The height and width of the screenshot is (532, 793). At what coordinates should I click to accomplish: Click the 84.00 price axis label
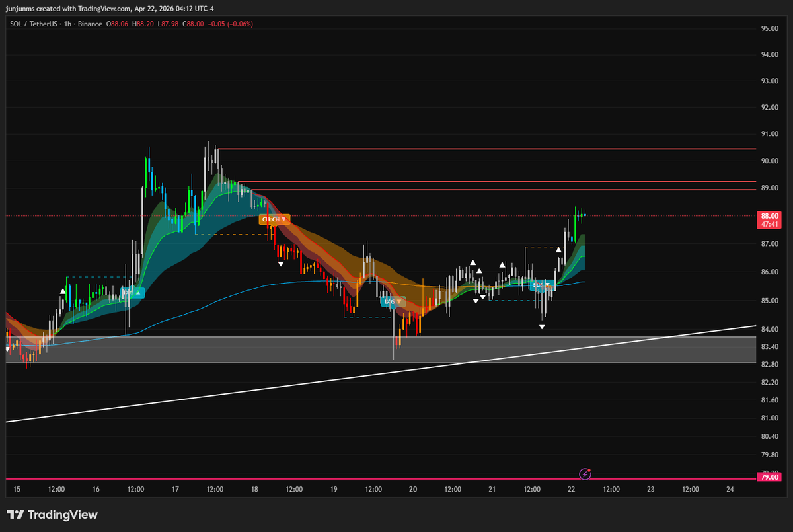click(x=769, y=330)
